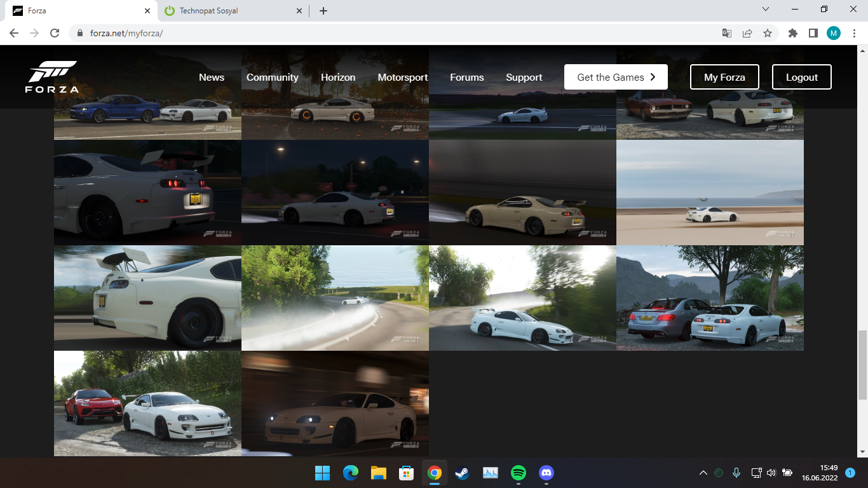Image resolution: width=868 pixels, height=488 pixels.
Task: Click the My Forza button
Action: [724, 78]
